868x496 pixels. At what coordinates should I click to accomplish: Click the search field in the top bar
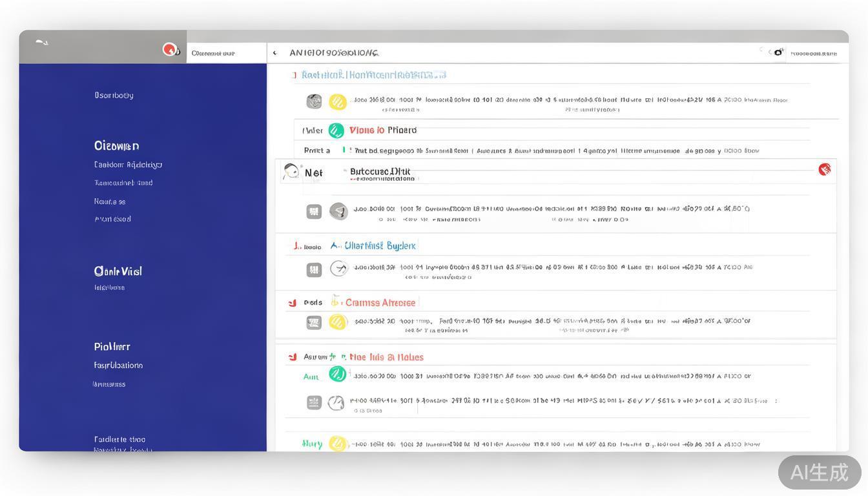[226, 53]
